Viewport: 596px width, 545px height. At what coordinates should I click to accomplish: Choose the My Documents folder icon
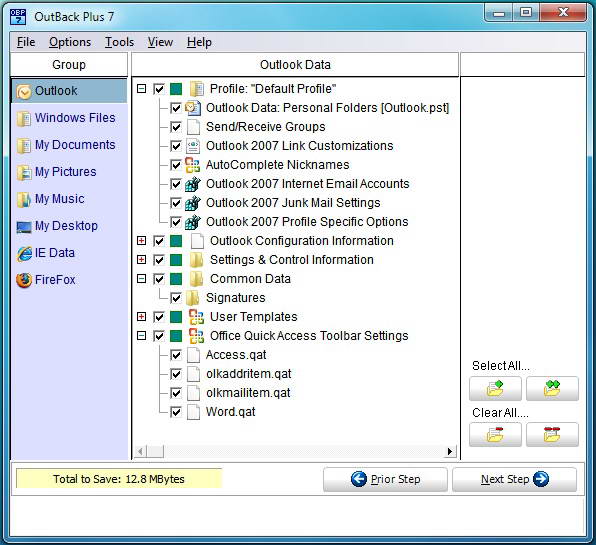24,146
